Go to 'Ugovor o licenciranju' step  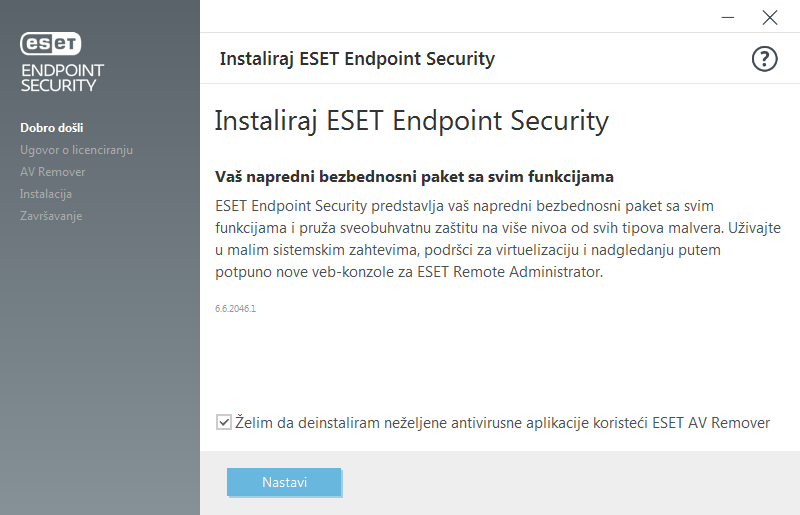click(x=76, y=150)
